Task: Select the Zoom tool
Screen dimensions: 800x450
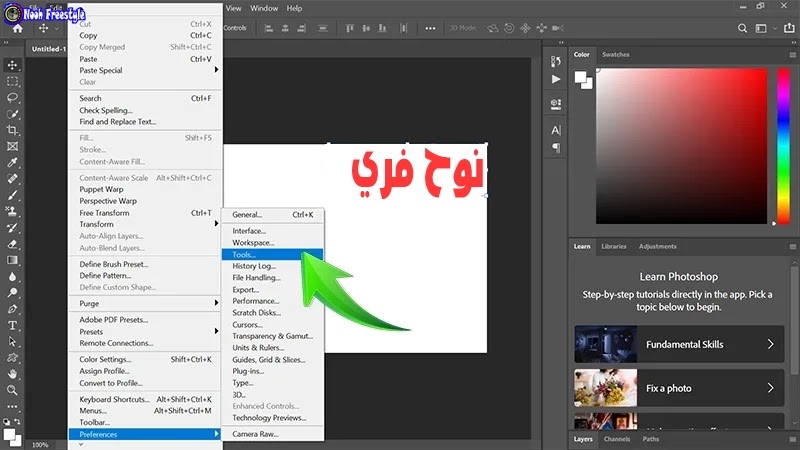Action: click(12, 390)
